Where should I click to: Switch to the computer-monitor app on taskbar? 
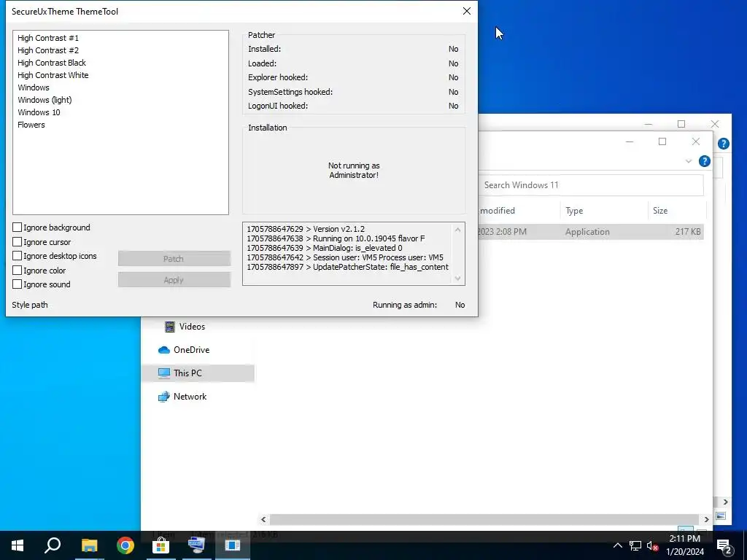(196, 545)
